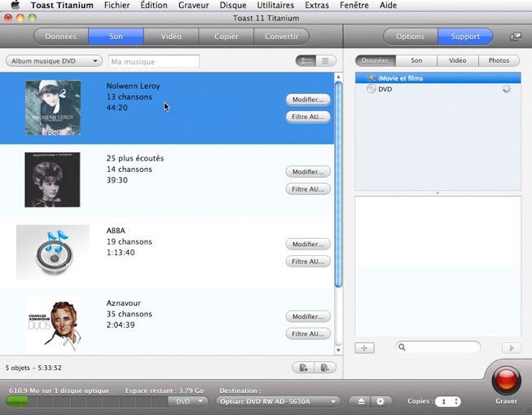Click the Copies stepper arrows

pos(456,401)
